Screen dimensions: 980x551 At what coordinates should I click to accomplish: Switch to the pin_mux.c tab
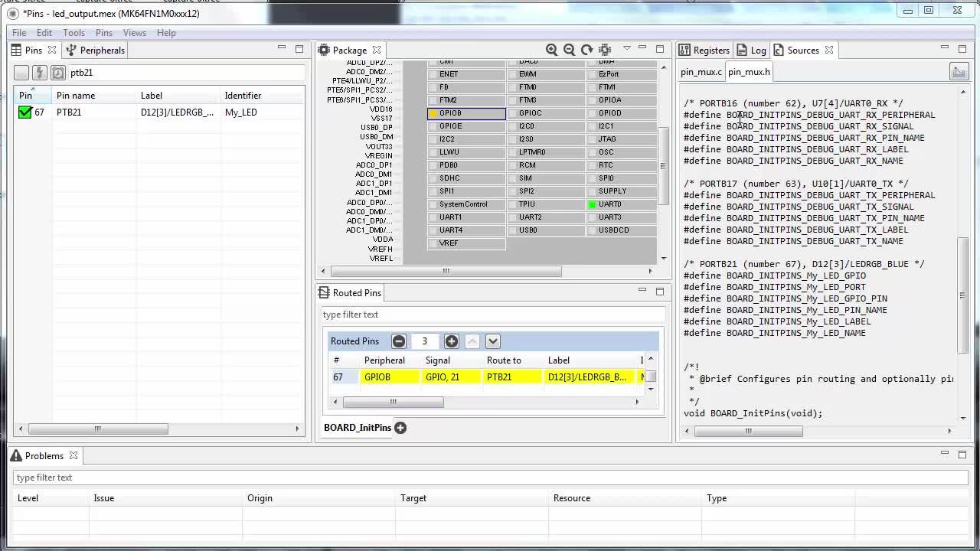(701, 72)
